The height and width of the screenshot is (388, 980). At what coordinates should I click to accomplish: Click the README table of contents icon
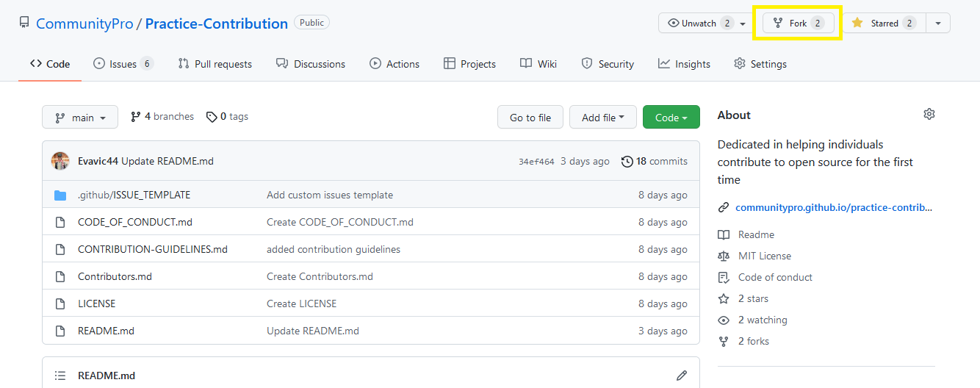point(60,376)
